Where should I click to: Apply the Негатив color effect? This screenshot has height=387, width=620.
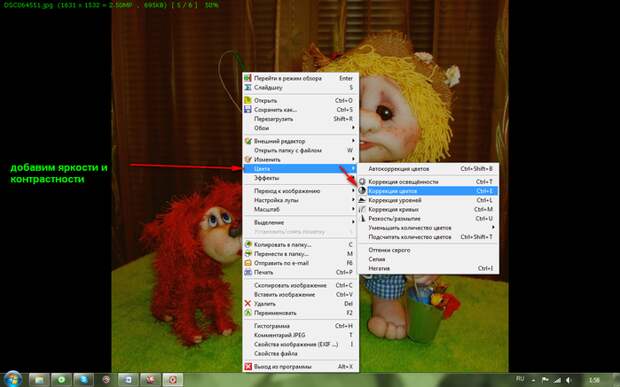pyautogui.click(x=428, y=268)
